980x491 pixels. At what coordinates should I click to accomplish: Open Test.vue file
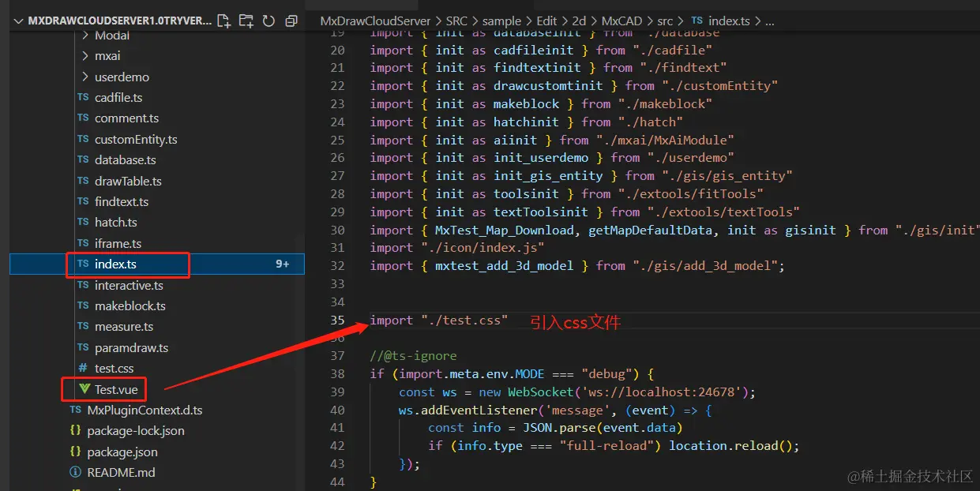(116, 389)
